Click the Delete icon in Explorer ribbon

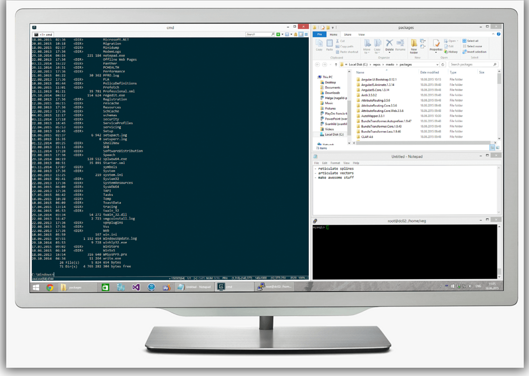tap(389, 44)
